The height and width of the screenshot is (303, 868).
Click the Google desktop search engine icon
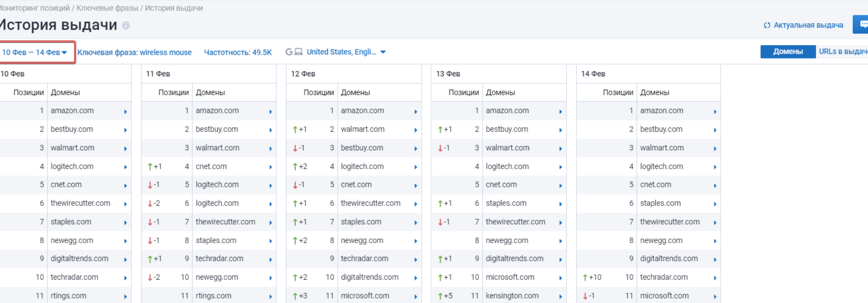click(x=294, y=52)
